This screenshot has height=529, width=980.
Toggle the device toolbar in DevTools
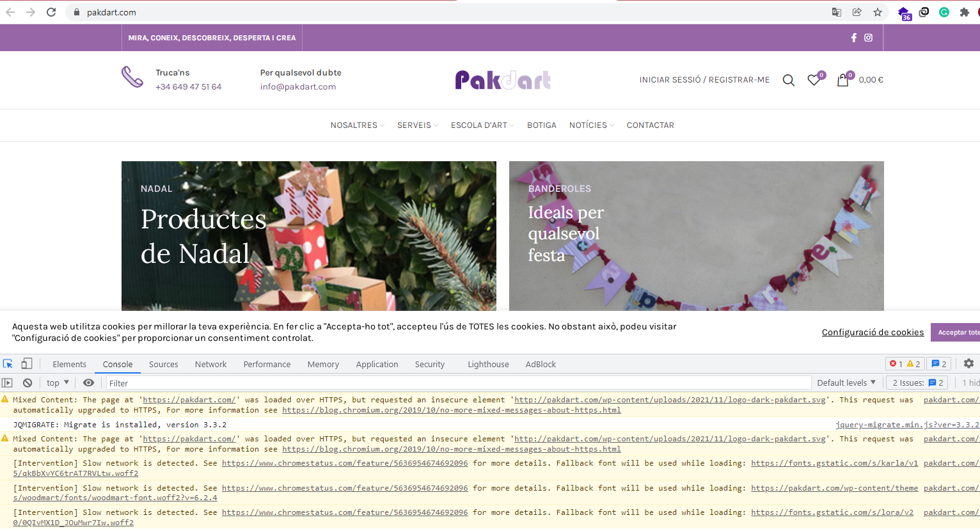point(27,364)
